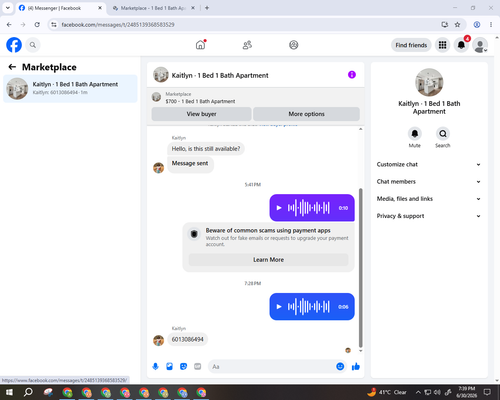
Task: Expand the Privacy & support section
Action: coord(429,216)
